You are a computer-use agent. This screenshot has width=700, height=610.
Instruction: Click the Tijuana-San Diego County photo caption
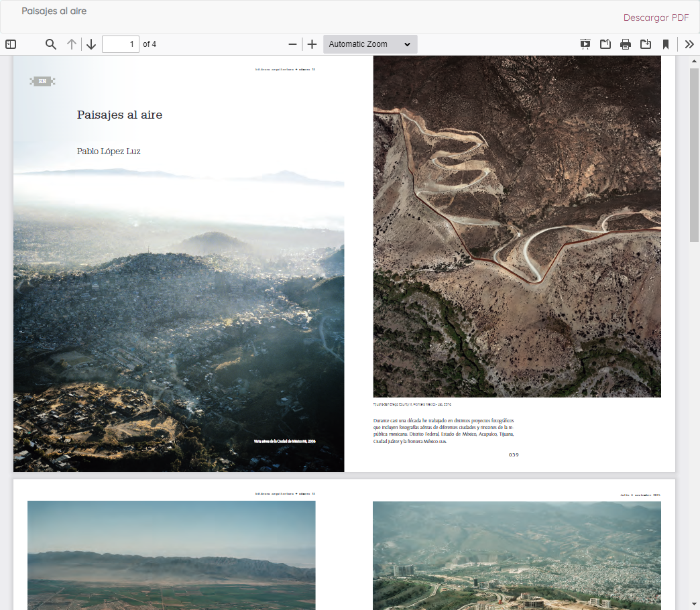click(412, 404)
